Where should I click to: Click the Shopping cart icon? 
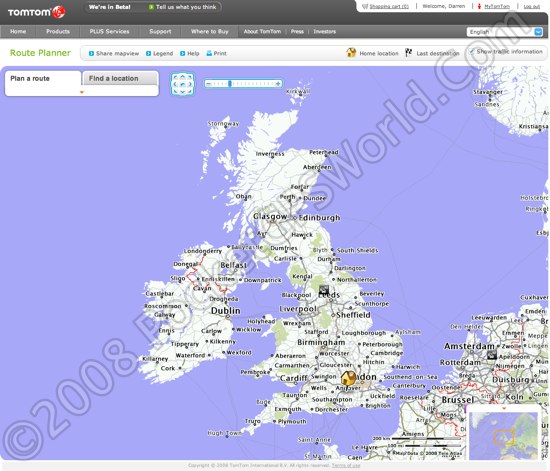[x=365, y=6]
